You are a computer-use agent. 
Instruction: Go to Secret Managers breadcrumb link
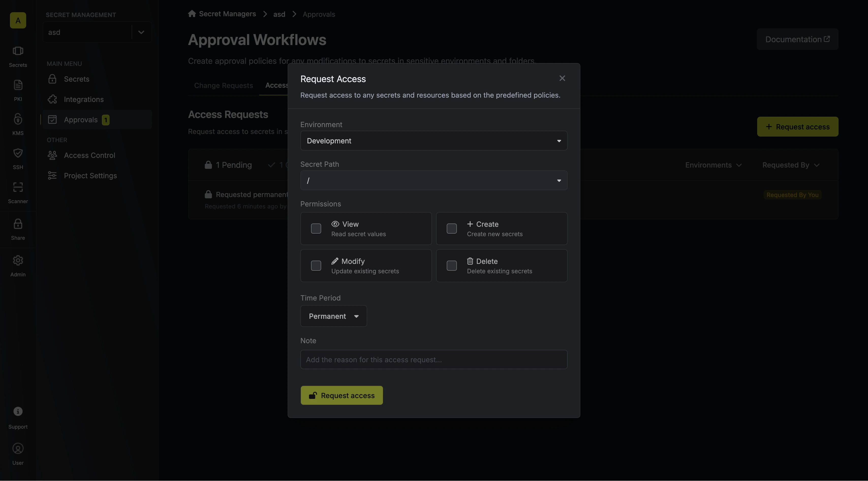pyautogui.click(x=227, y=14)
